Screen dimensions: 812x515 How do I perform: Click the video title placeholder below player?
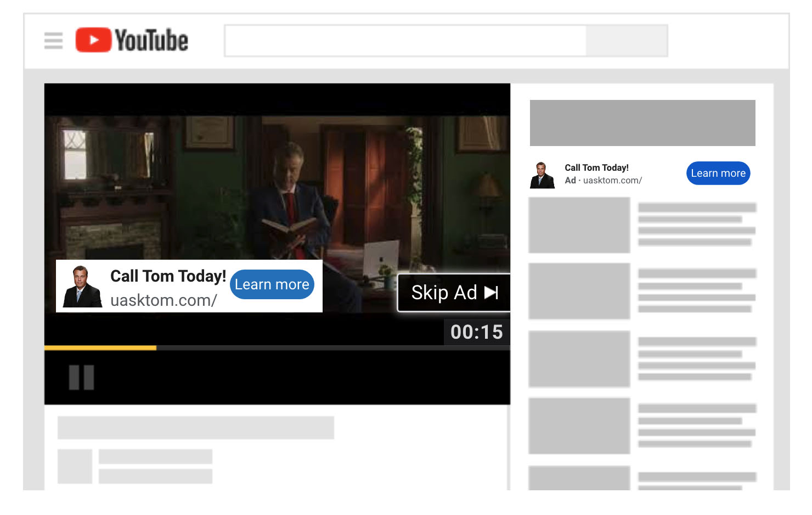point(195,427)
